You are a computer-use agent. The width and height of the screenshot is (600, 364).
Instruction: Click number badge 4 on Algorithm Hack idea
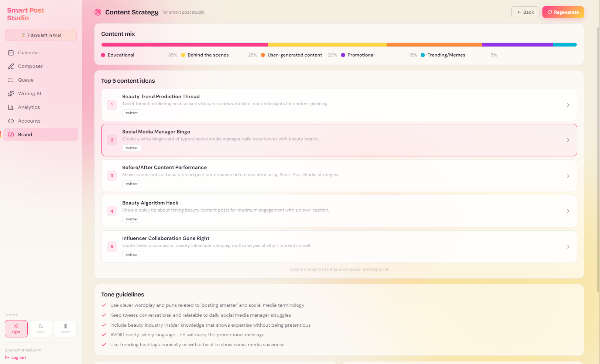tap(112, 211)
